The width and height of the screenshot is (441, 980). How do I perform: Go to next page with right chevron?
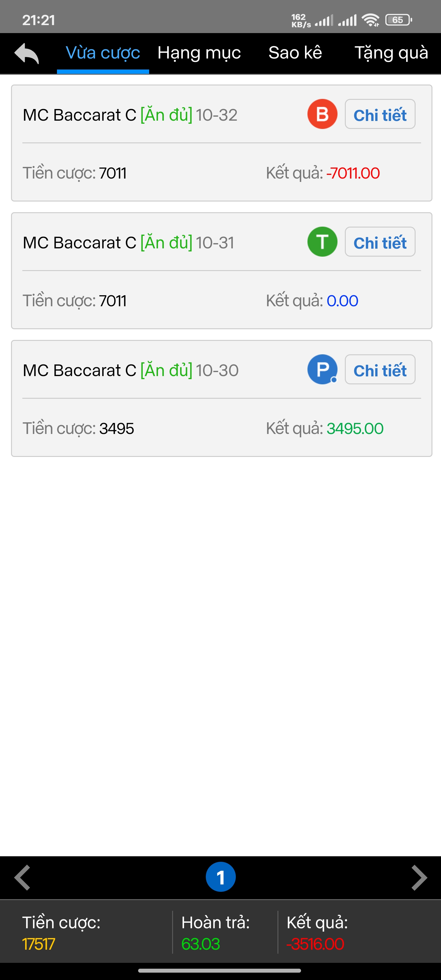[419, 878]
